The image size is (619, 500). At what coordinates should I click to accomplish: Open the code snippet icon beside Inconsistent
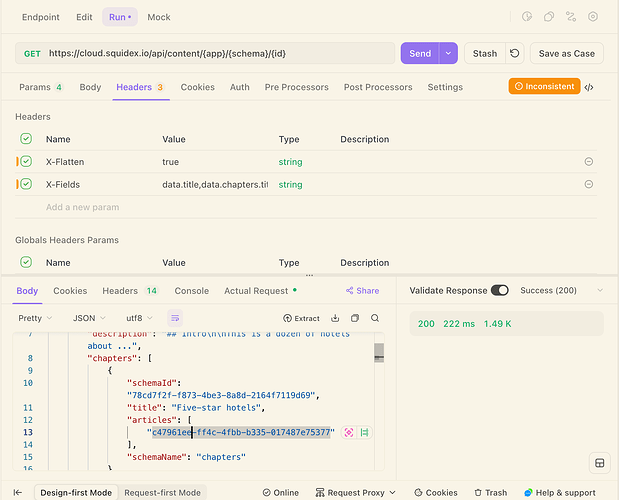pyautogui.click(x=589, y=87)
